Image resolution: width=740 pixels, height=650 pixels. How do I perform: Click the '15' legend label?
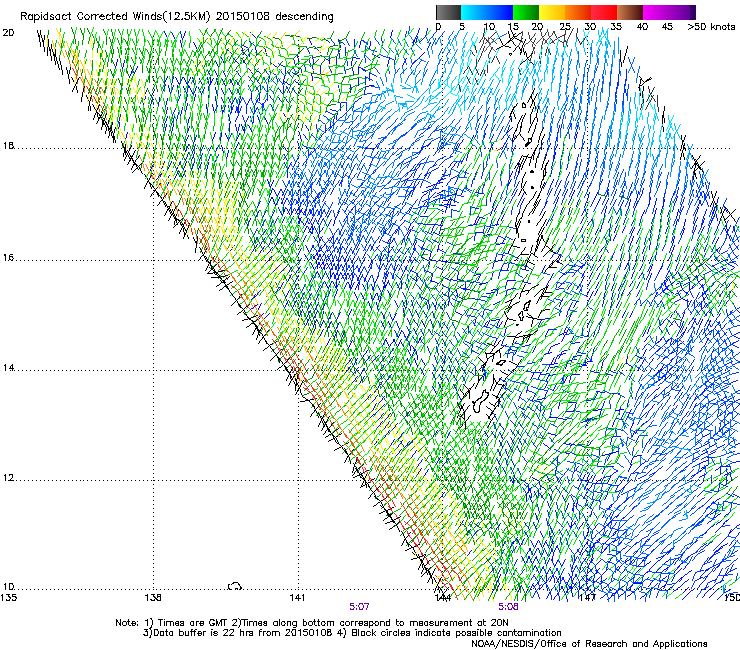[x=513, y=27]
